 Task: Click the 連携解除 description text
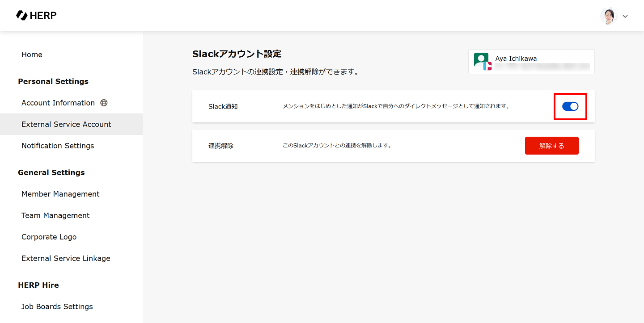click(x=337, y=145)
